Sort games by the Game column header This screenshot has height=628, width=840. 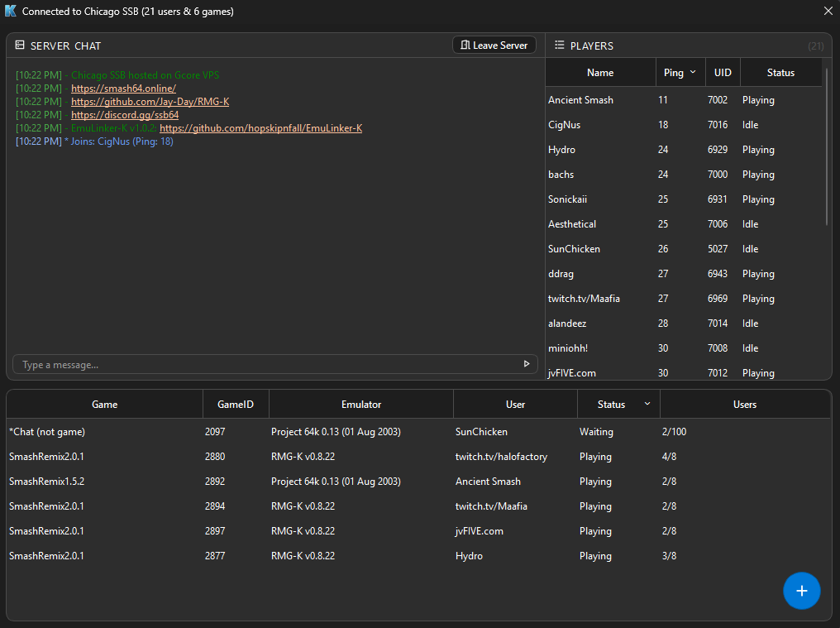click(x=104, y=405)
